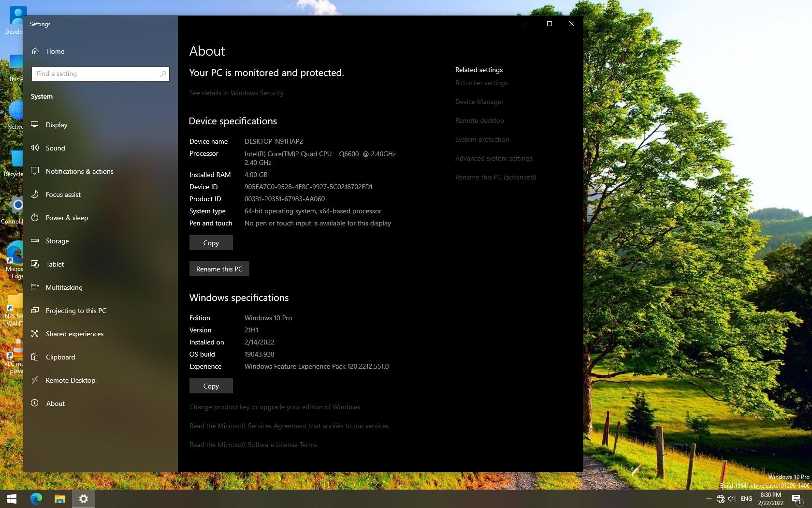Click the Shared experiences icon
The width and height of the screenshot is (812, 508).
[35, 333]
